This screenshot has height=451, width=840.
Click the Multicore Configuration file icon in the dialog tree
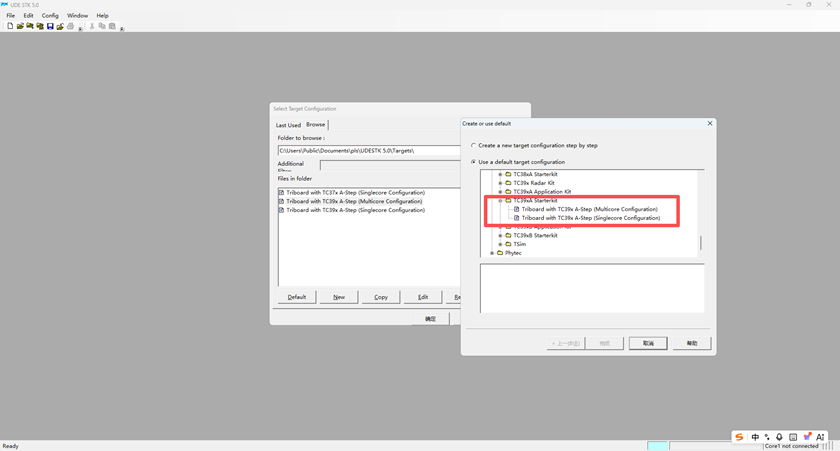pyautogui.click(x=516, y=209)
